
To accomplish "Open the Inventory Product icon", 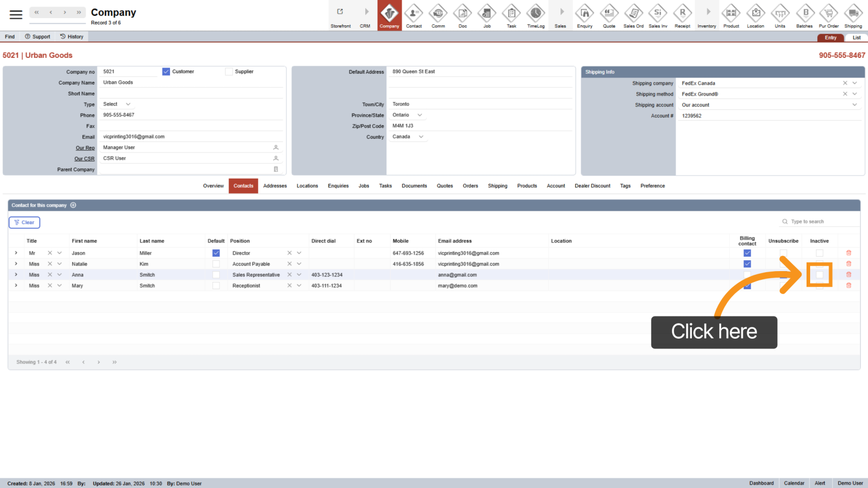I will coord(731,15).
